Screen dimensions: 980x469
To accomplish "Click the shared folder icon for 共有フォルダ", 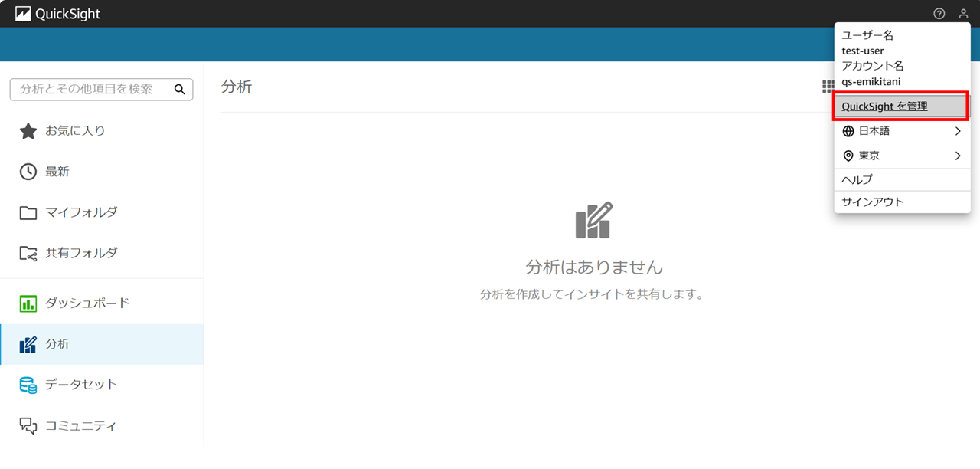I will pos(28,253).
